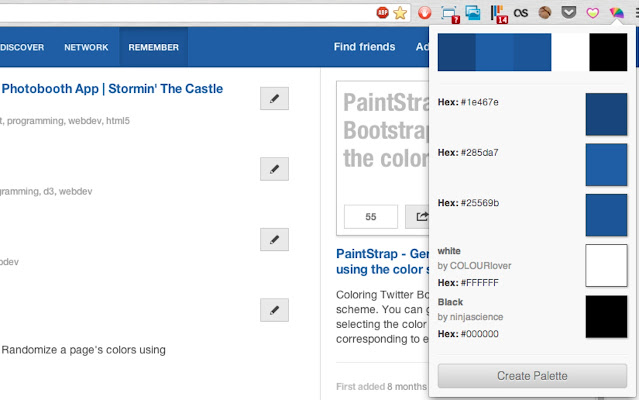The height and width of the screenshot is (400, 640).
Task: Click darkest blue segment in top palette strip
Action: click(457, 52)
